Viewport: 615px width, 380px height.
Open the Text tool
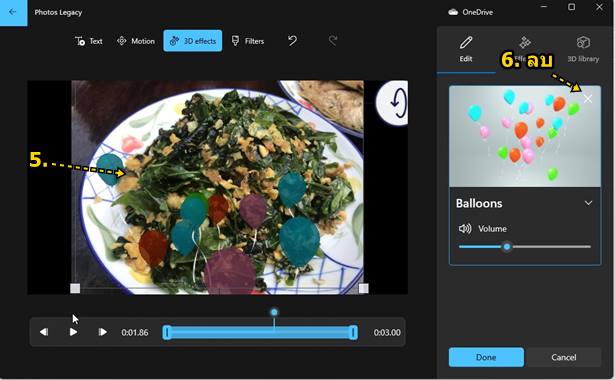click(x=89, y=41)
